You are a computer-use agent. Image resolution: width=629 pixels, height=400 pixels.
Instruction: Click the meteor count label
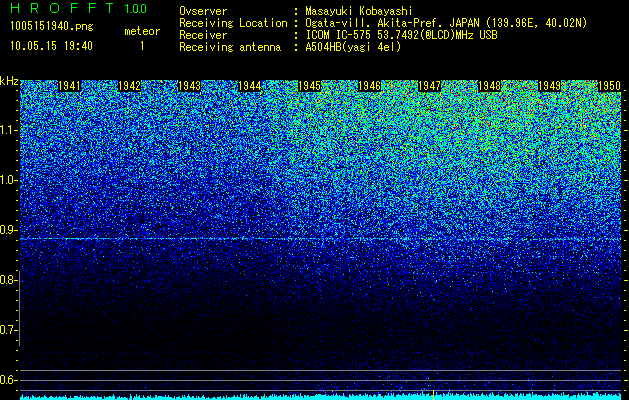(x=142, y=31)
